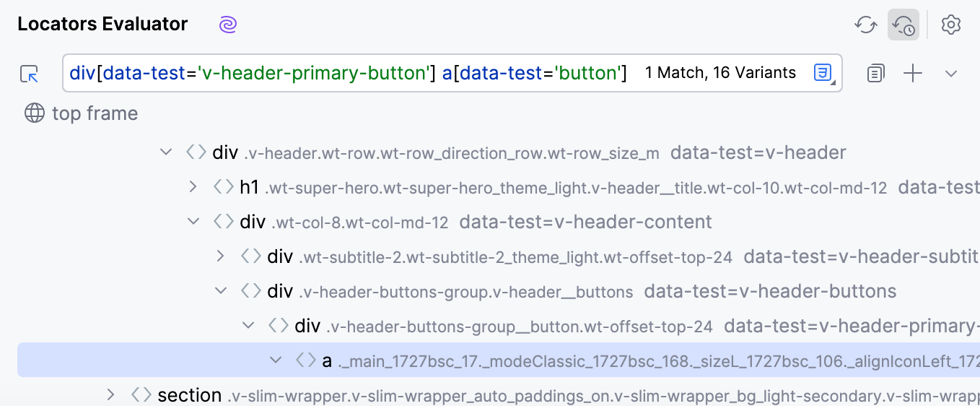Click the Aqua spiral icon beside Locators Evaluator
This screenshot has width=980, height=406.
(x=228, y=25)
